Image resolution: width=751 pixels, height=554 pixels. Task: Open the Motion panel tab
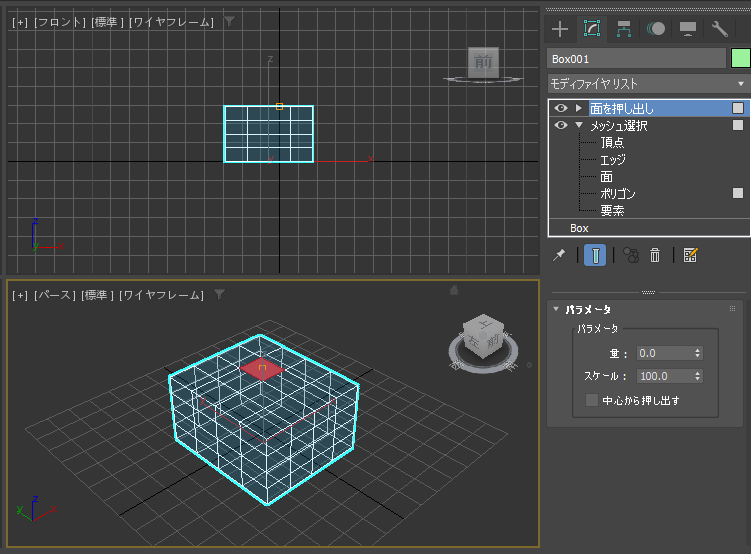pyautogui.click(x=656, y=29)
